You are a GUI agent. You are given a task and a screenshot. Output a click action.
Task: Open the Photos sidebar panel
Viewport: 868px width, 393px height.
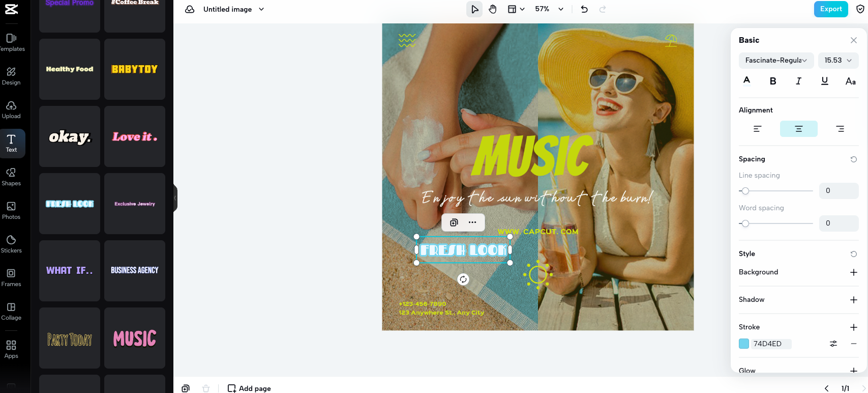tap(11, 210)
